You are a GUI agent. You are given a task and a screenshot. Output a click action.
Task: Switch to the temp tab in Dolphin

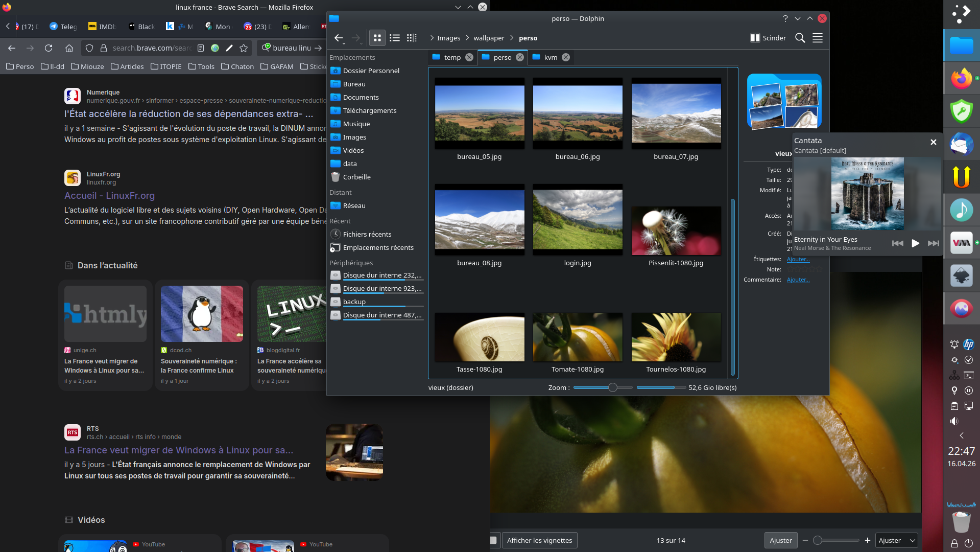pyautogui.click(x=452, y=57)
